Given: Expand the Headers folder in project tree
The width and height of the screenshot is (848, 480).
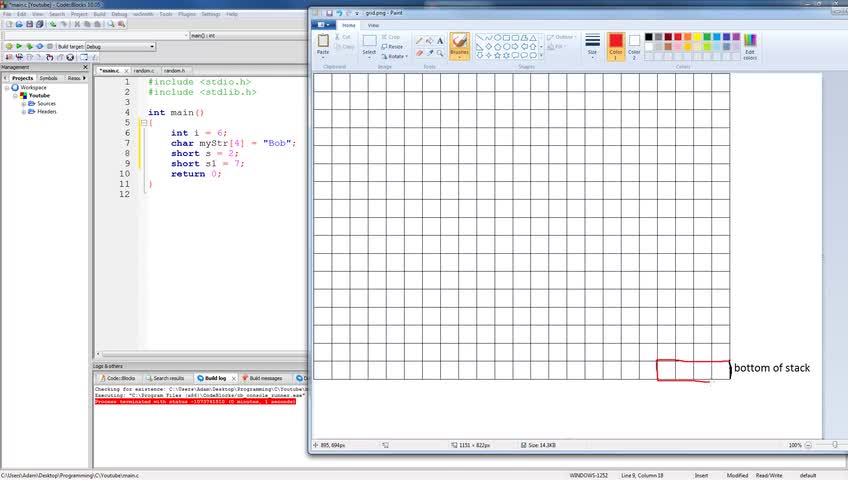Looking at the screenshot, I should coord(24,112).
